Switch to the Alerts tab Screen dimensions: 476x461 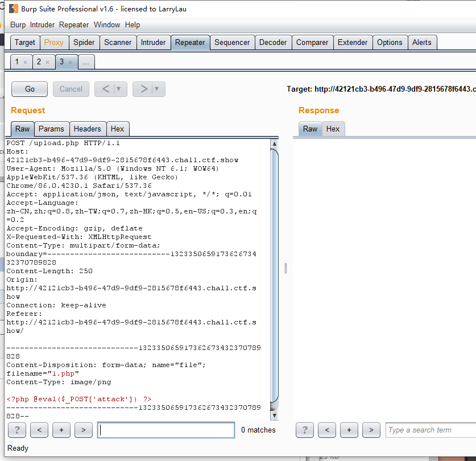coord(422,43)
